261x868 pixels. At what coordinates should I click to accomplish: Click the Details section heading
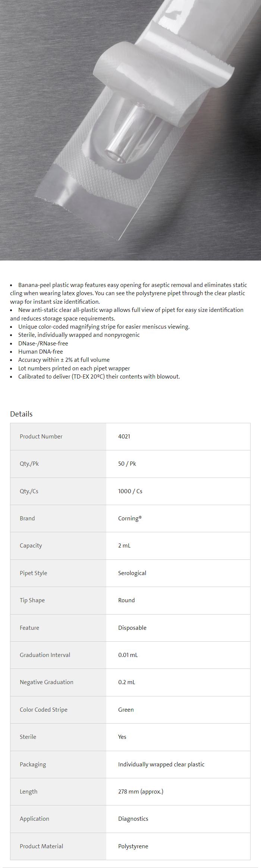[x=21, y=414]
